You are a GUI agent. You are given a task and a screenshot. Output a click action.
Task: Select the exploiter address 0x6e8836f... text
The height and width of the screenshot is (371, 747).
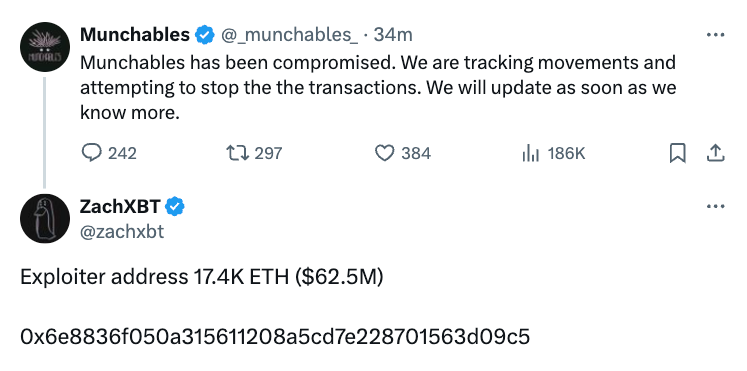(275, 337)
